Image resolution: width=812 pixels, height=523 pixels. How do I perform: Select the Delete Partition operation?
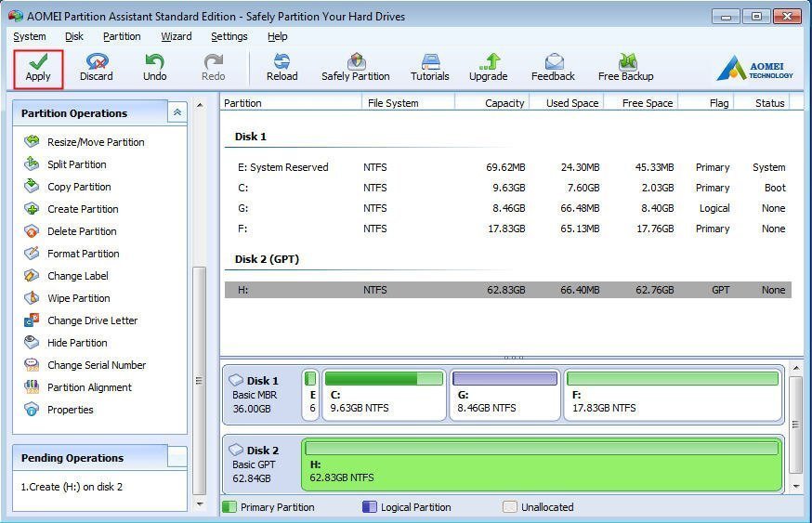[71, 231]
